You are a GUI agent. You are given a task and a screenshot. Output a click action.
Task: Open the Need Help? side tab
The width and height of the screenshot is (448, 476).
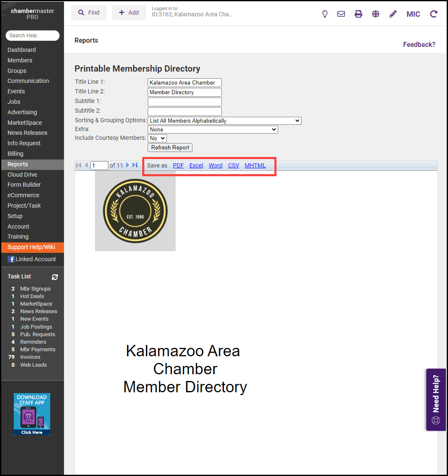(436, 399)
